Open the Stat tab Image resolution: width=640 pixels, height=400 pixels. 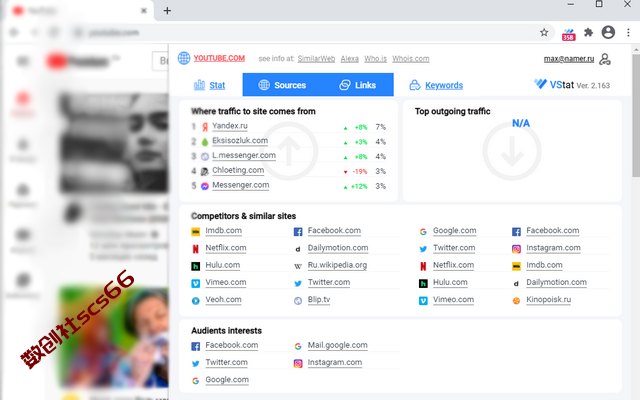209,85
